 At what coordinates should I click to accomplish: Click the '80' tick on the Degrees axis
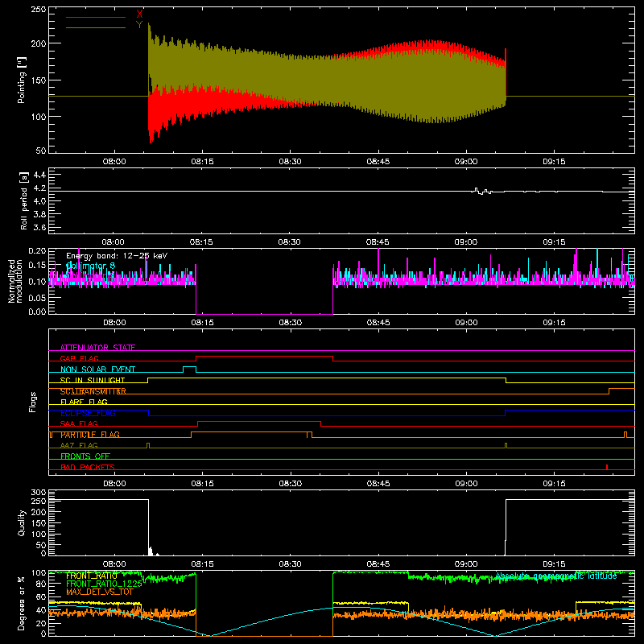click(41, 584)
